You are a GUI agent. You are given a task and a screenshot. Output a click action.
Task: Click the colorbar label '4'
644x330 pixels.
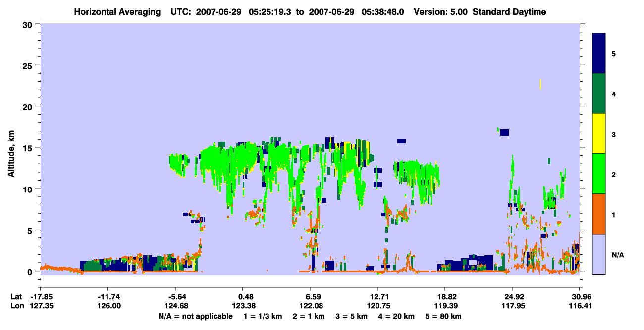(x=614, y=94)
